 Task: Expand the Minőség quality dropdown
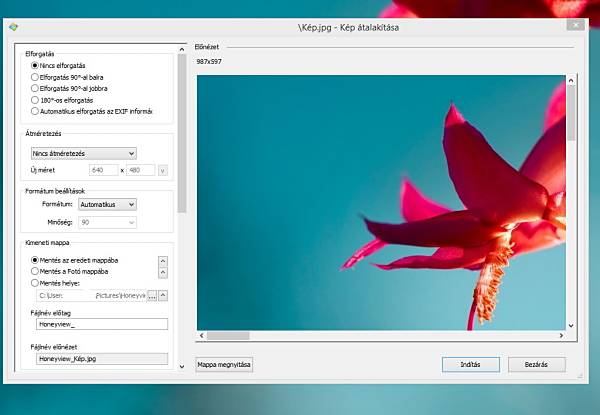point(108,222)
